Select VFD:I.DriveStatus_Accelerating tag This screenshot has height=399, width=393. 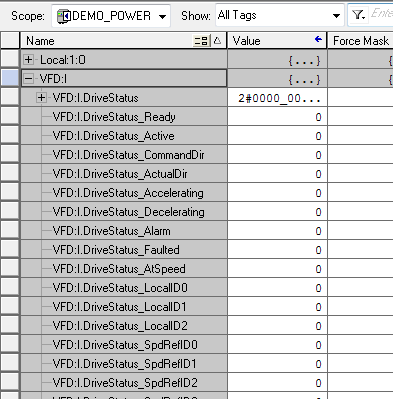pos(128,193)
